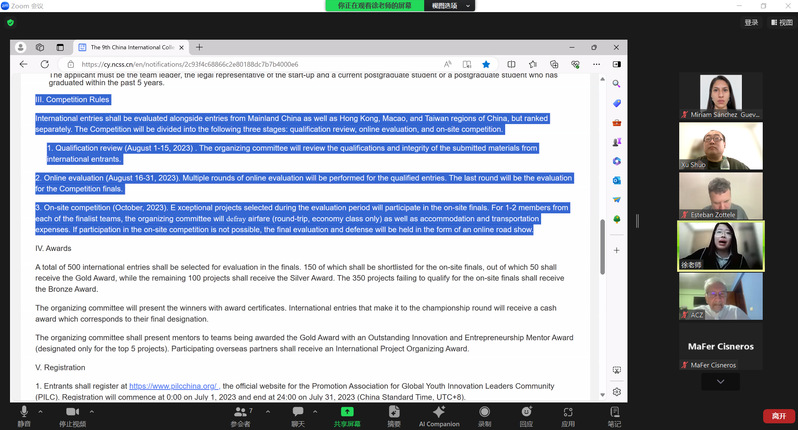Open audio options arrow beside microphone
Image resolution: width=798 pixels, height=430 pixels.
click(40, 411)
